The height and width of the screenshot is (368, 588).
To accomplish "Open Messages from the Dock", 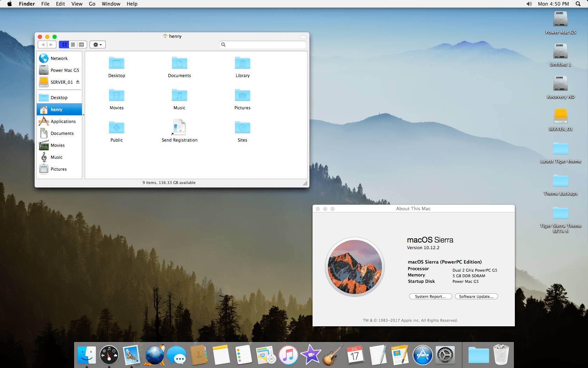I will pyautogui.click(x=177, y=355).
